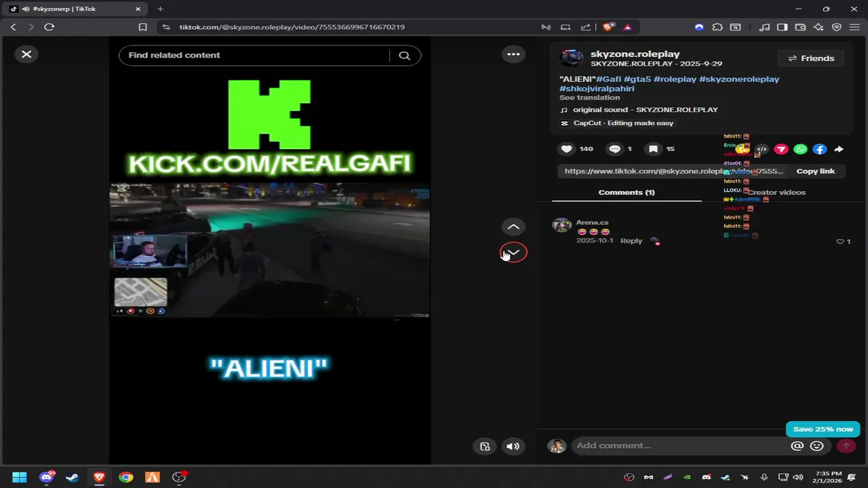Click tray volume speaker icon
Screen dimensions: 868x488
pyautogui.click(x=798, y=477)
